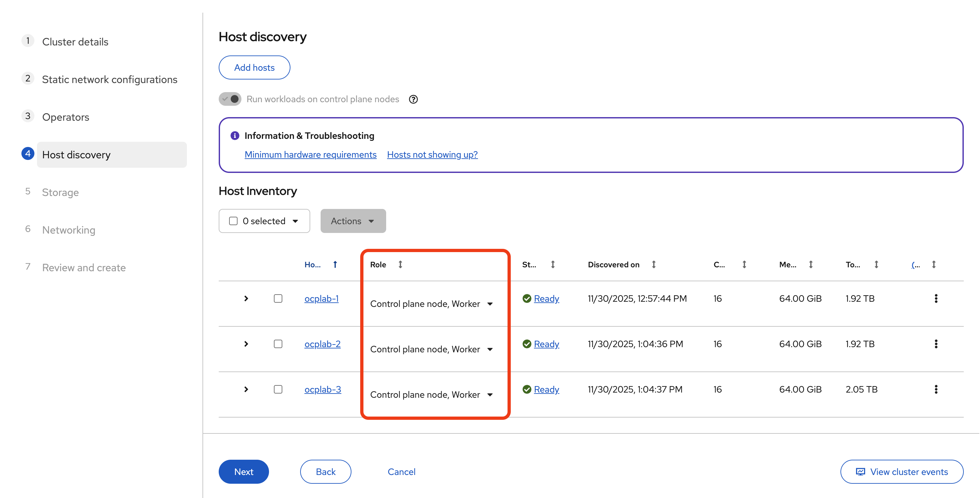The height and width of the screenshot is (498, 980).
Task: Sort hosts by the Role column
Action: click(x=400, y=264)
